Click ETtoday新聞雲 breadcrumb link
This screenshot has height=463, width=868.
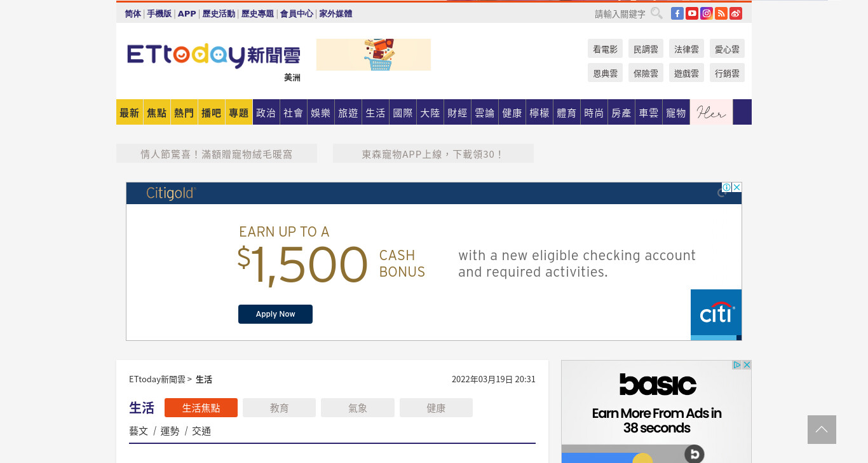click(157, 379)
